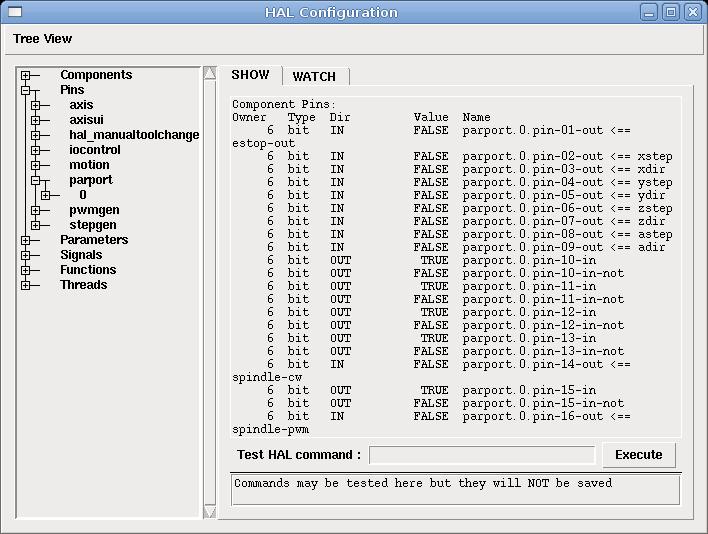Click the tree scrollbar up arrow

[210, 73]
